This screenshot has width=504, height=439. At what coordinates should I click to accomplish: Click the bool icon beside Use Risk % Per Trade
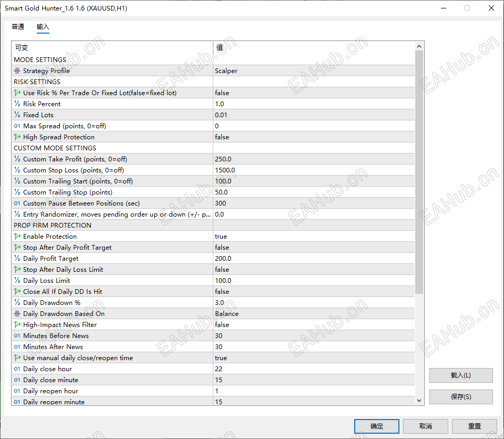pyautogui.click(x=17, y=93)
